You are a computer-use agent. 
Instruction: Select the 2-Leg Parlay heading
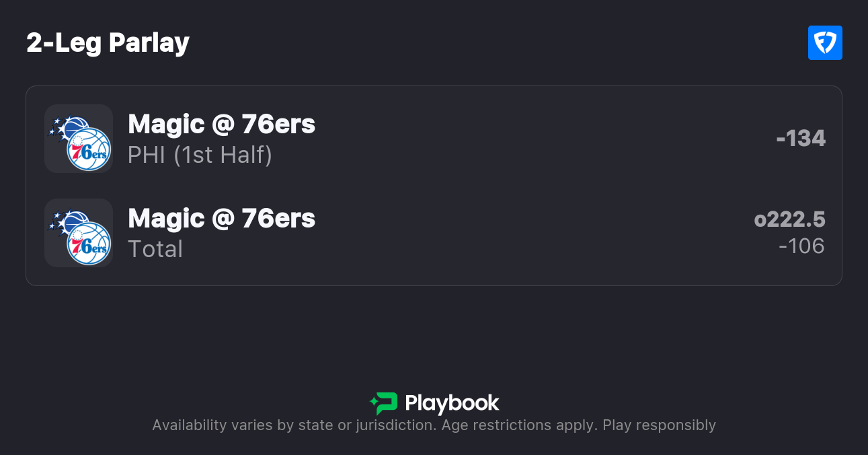(x=108, y=43)
